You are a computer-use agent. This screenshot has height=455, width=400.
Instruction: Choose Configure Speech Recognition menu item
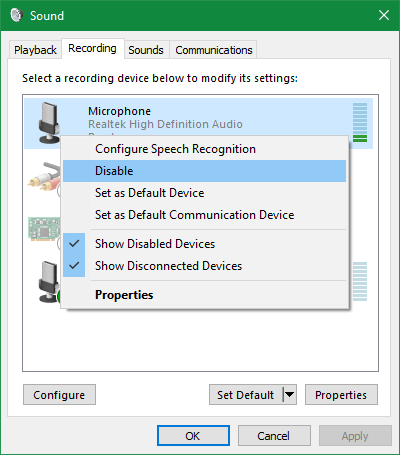pyautogui.click(x=204, y=149)
